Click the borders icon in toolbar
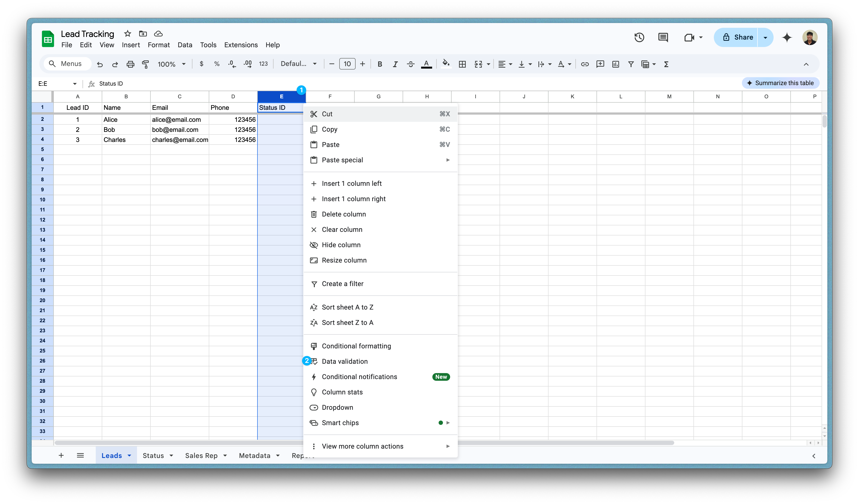Screen dimensions: 859x504 coord(462,64)
